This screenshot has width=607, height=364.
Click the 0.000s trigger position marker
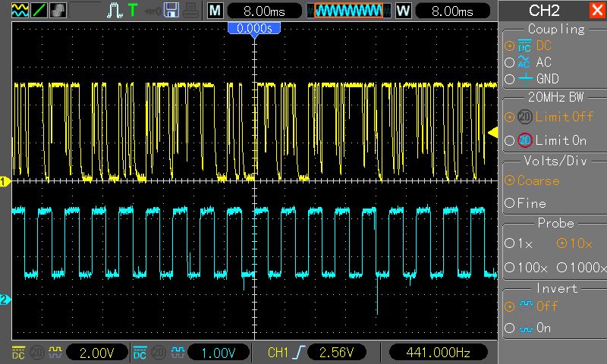[254, 30]
